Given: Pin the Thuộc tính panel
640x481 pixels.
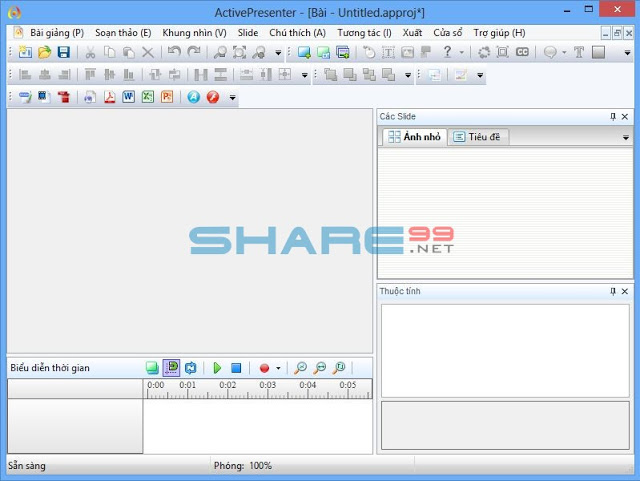Looking at the screenshot, I should click(613, 292).
